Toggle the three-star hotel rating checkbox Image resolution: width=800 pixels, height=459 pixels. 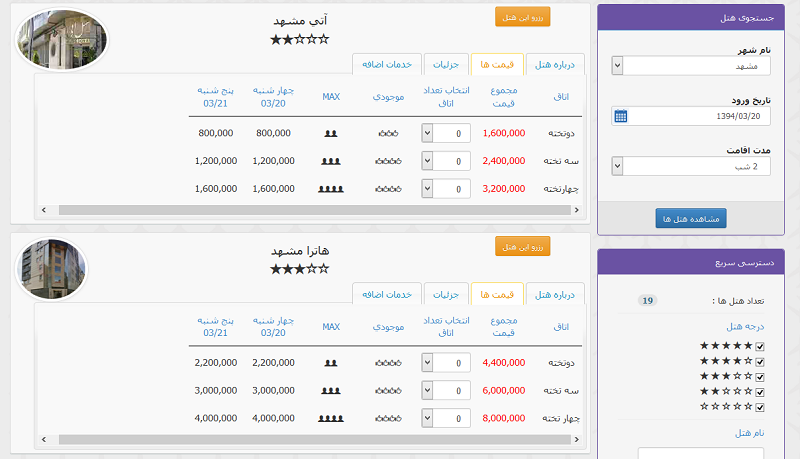click(x=760, y=377)
